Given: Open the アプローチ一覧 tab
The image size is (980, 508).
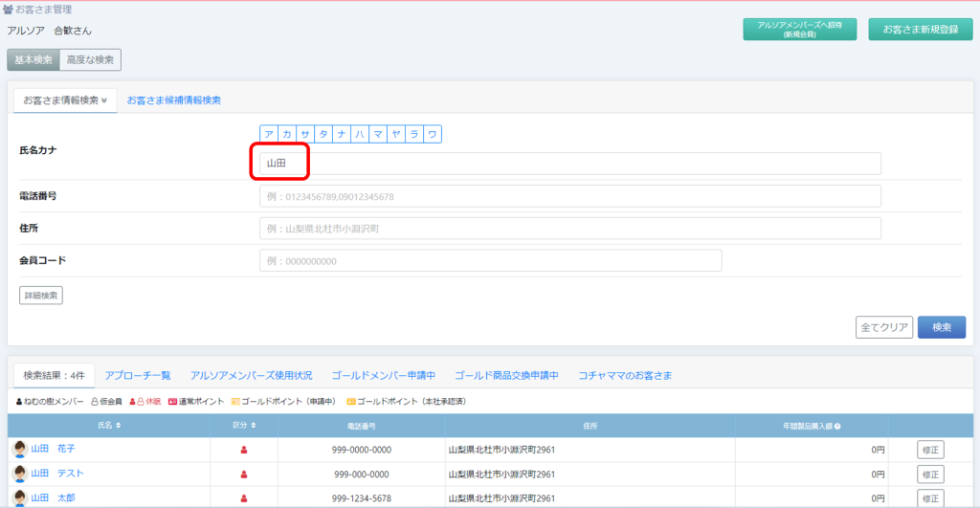Looking at the screenshot, I should coord(138,375).
